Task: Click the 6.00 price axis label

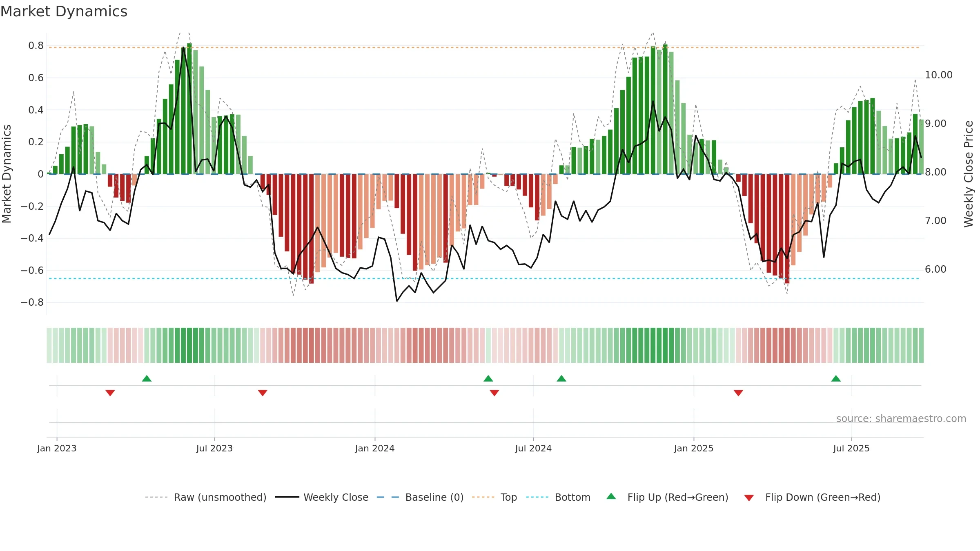Action: tap(935, 269)
